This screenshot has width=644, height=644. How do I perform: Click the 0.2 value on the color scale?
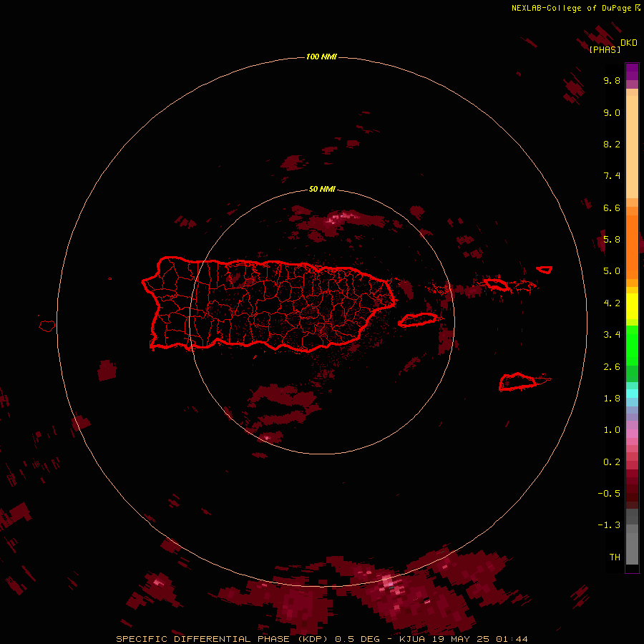(x=612, y=462)
